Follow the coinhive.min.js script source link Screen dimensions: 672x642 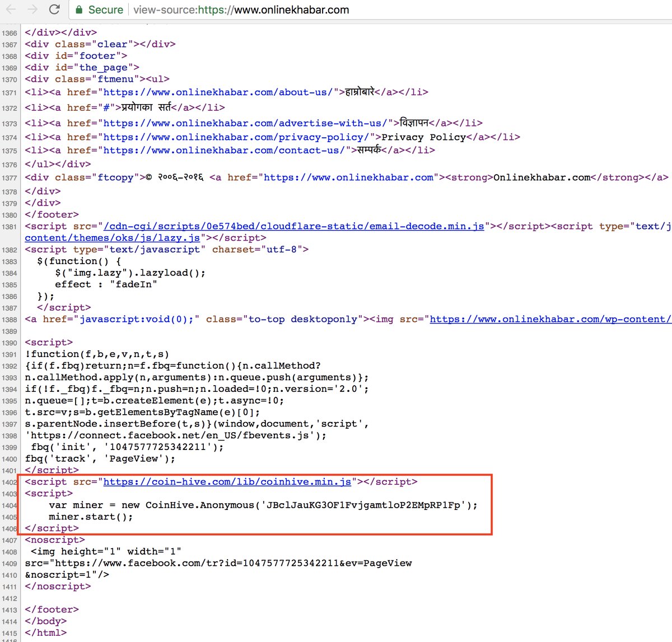(227, 482)
